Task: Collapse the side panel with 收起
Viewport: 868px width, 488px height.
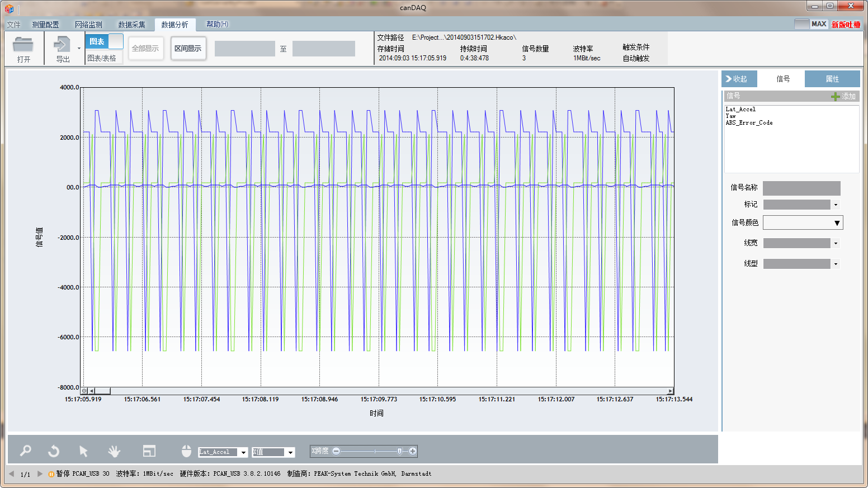Action: [x=739, y=79]
